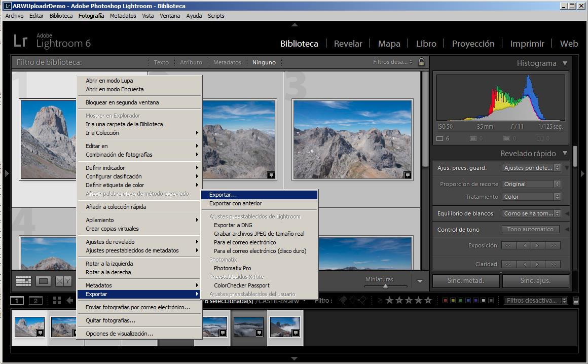Open toolbar content dropdown triangle
Screen dimensions: 588x364
tap(420, 281)
